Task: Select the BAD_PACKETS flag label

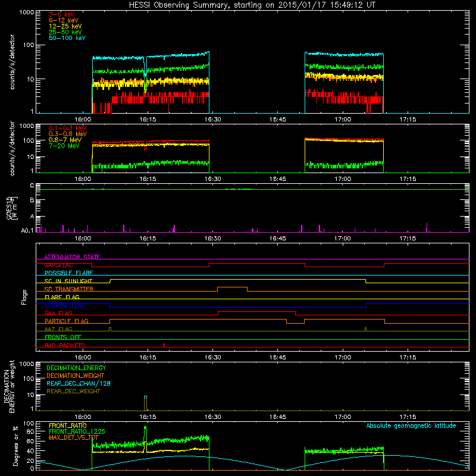Action: [x=65, y=345]
